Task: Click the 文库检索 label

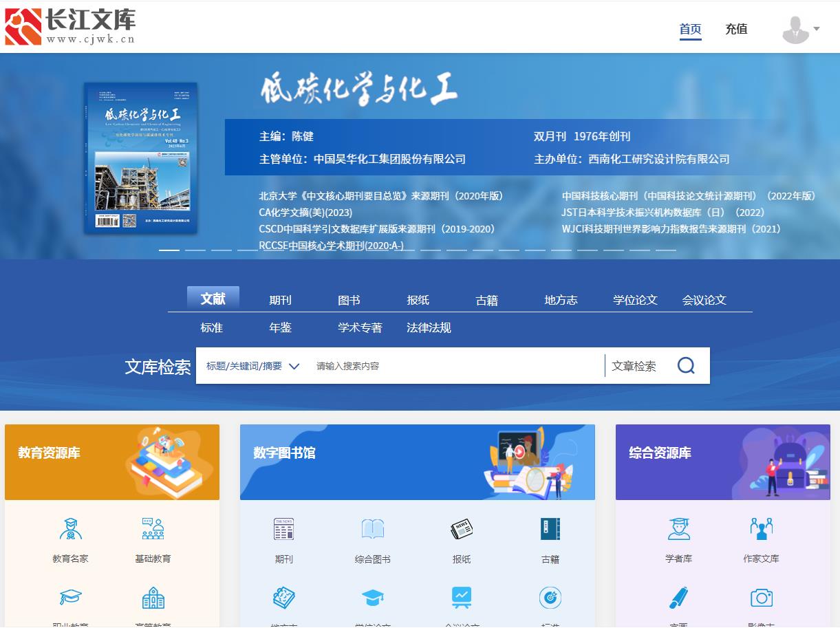Action: click(158, 367)
